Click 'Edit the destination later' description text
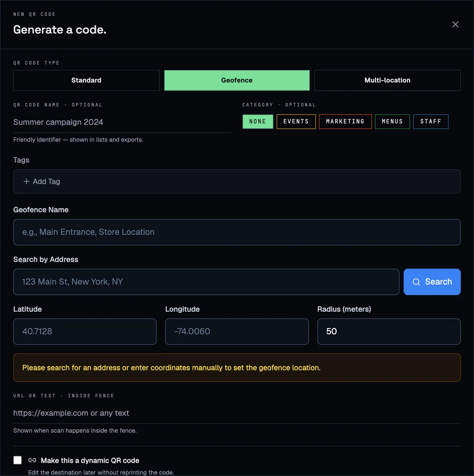 (101, 472)
